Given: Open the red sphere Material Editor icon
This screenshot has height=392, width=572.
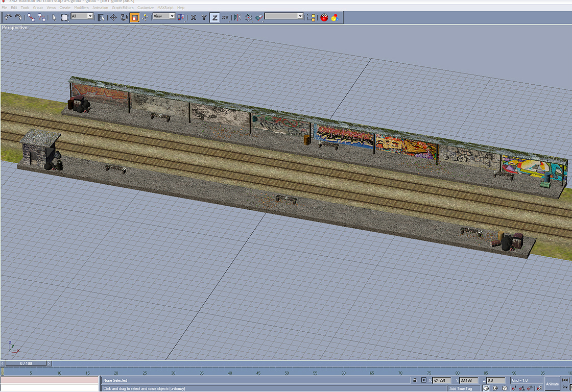Looking at the screenshot, I should pos(324,17).
